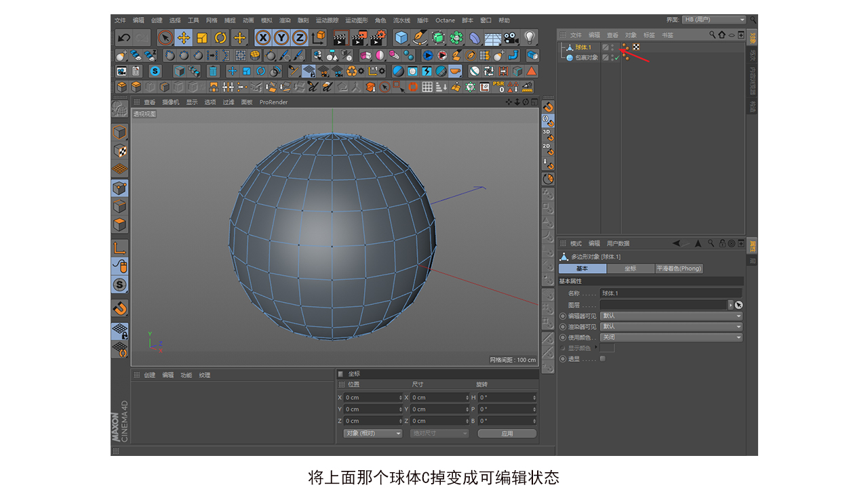Click the Undo arrow icon
868x502 pixels.
124,38
